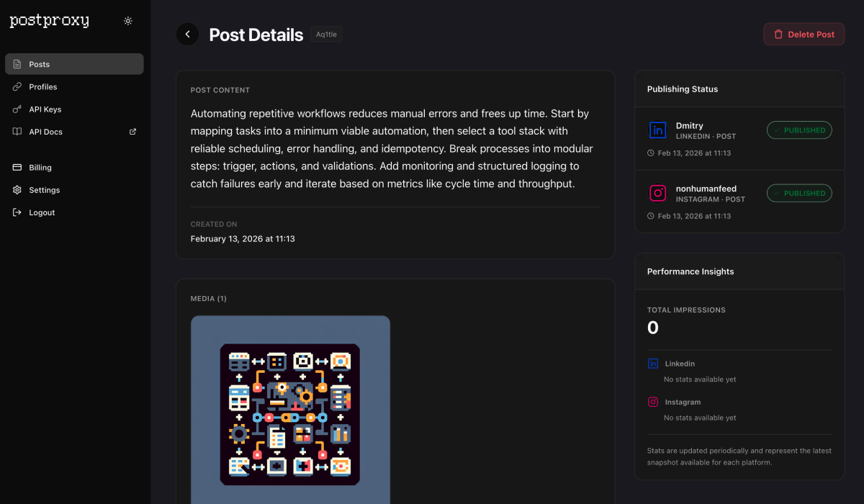Click the back arrow button
The height and width of the screenshot is (504, 864).
187,34
